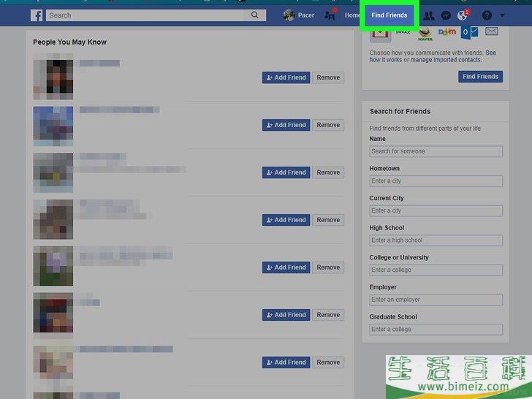Add Friend for the first suggested person
This screenshot has height=399, width=532.
(x=286, y=77)
